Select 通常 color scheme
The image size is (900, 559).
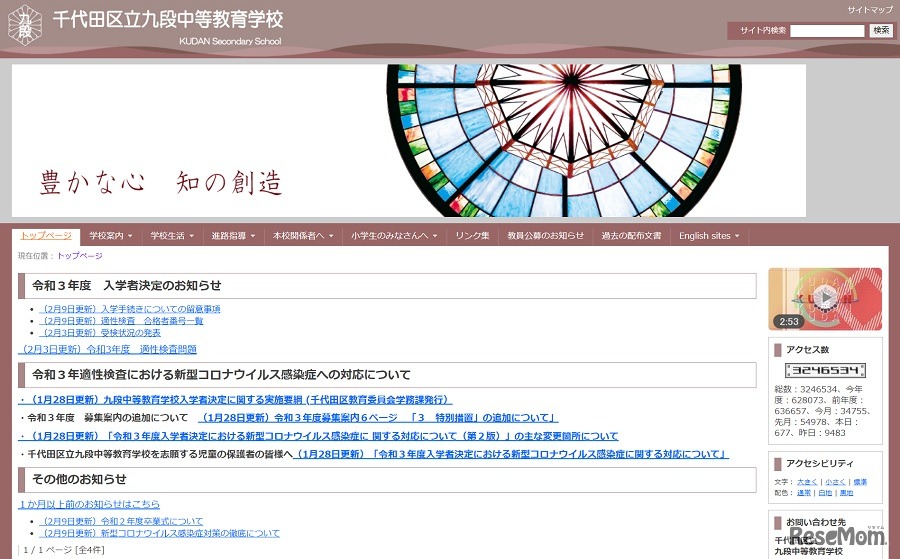[804, 493]
